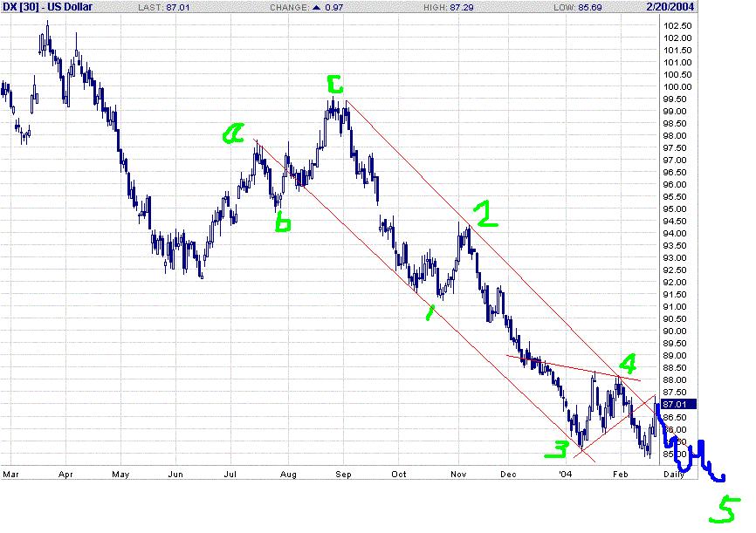Click the 93.50 price axis label

pyautogui.click(x=675, y=245)
